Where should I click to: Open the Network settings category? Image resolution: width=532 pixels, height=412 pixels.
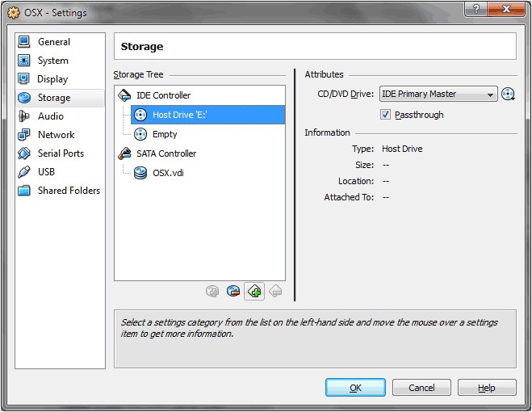[x=60, y=135]
